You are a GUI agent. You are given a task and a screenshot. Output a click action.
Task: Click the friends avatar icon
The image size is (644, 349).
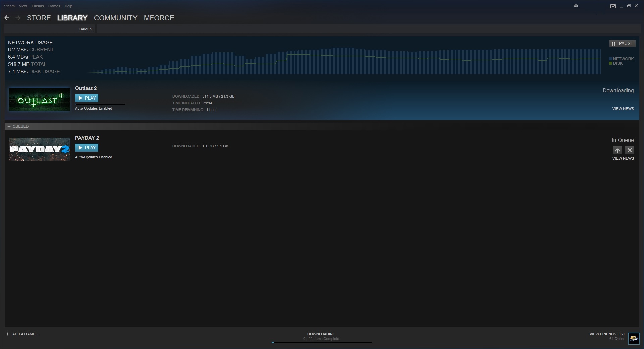[x=634, y=338]
